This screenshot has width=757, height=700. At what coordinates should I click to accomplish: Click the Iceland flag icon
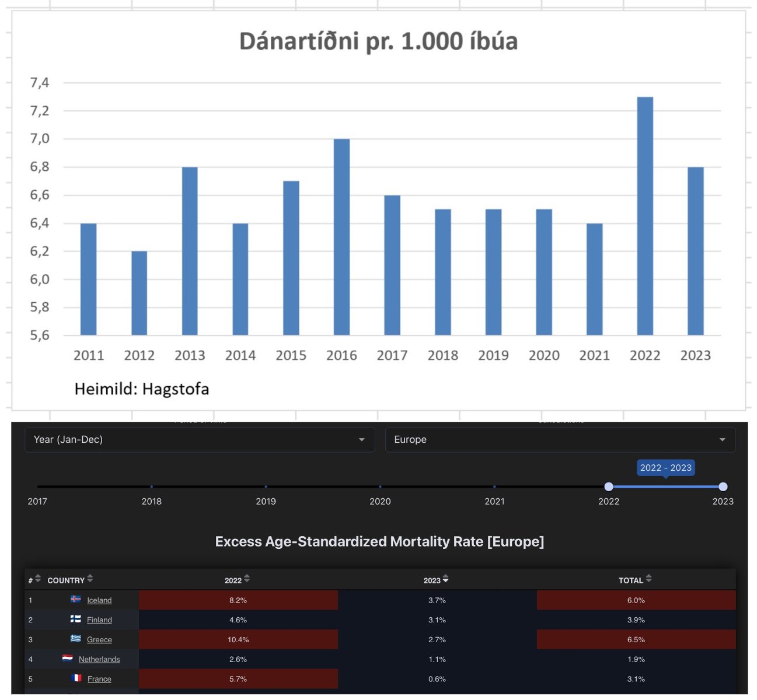pos(76,599)
